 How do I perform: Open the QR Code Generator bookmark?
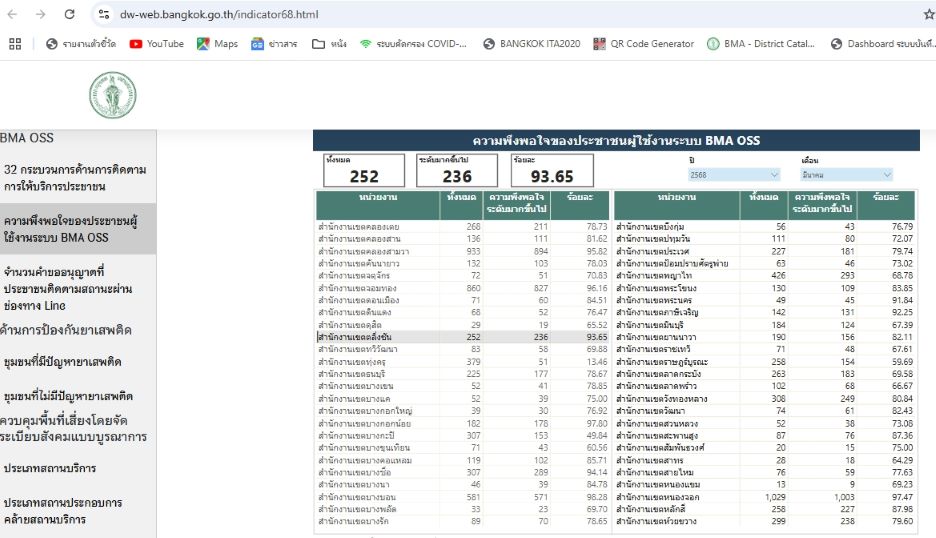pyautogui.click(x=644, y=44)
